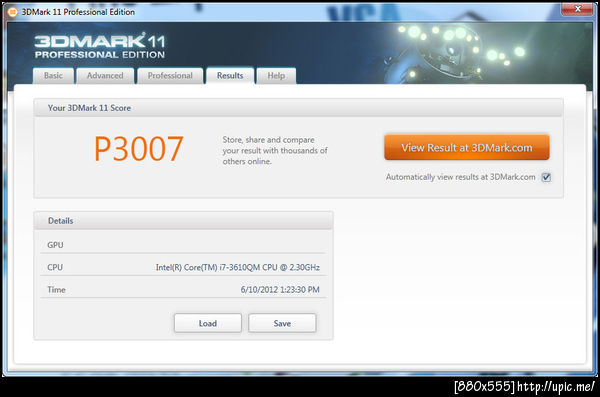The height and width of the screenshot is (397, 600).
Task: Open the Help tab
Action: pos(276,76)
